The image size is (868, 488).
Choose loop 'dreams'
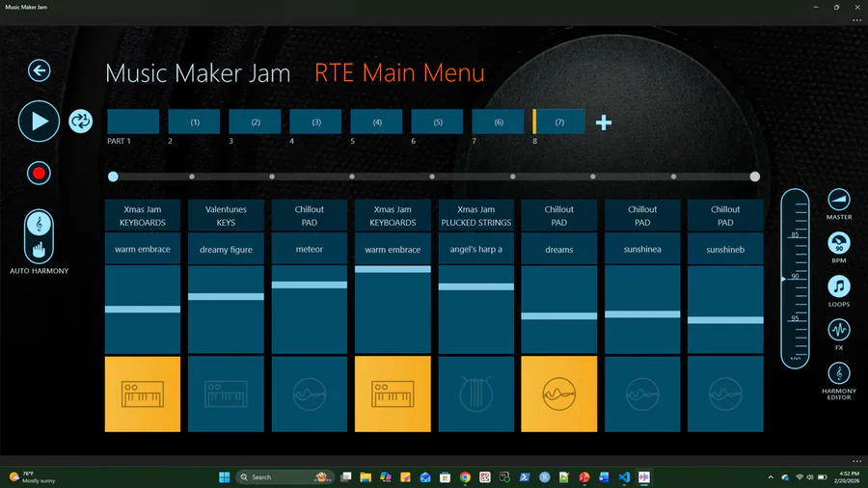(559, 249)
